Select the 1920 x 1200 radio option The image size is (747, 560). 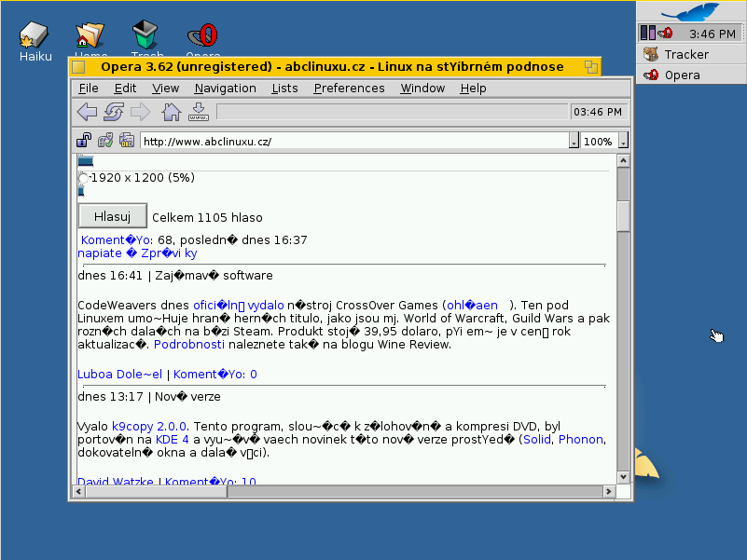[x=83, y=178]
